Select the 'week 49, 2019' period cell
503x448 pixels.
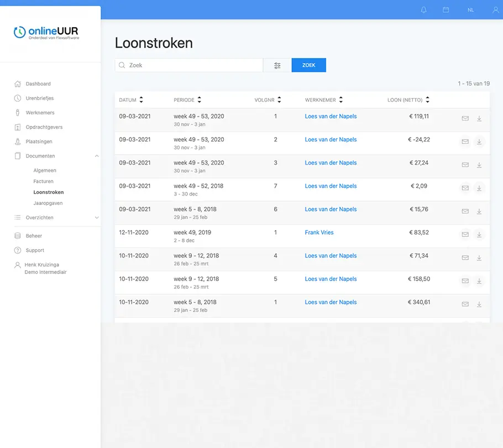point(192,236)
